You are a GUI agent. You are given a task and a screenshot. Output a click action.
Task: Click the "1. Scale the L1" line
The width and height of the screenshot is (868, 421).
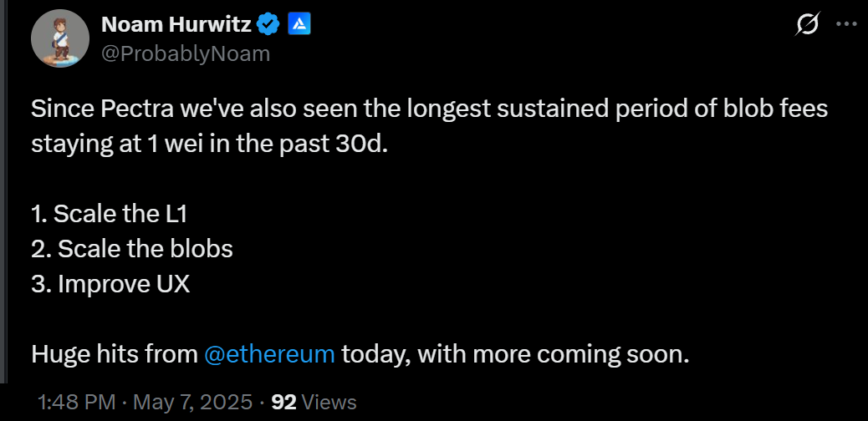pos(110,213)
